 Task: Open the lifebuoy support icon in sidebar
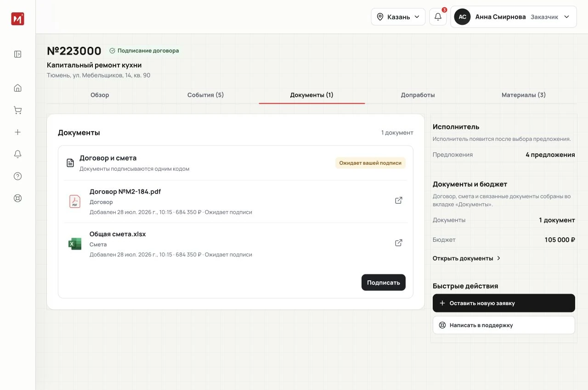17,198
